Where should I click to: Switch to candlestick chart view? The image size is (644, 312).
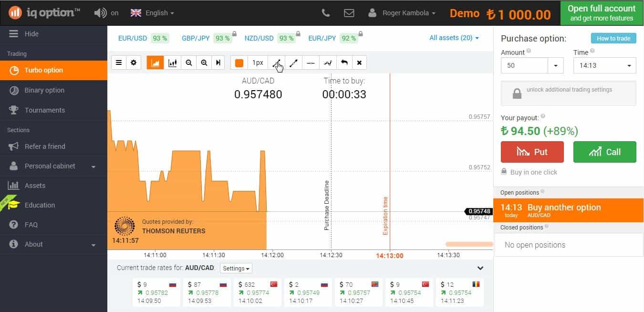coord(173,62)
